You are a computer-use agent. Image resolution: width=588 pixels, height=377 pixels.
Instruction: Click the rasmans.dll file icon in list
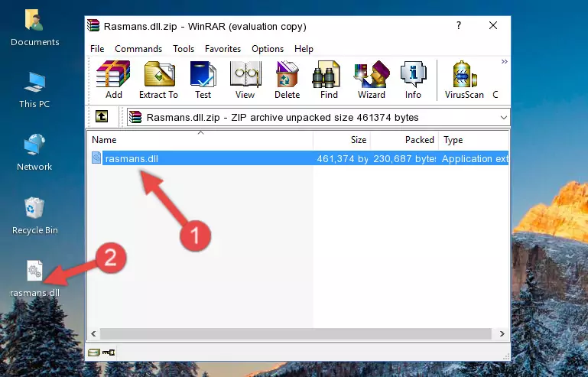pos(96,158)
